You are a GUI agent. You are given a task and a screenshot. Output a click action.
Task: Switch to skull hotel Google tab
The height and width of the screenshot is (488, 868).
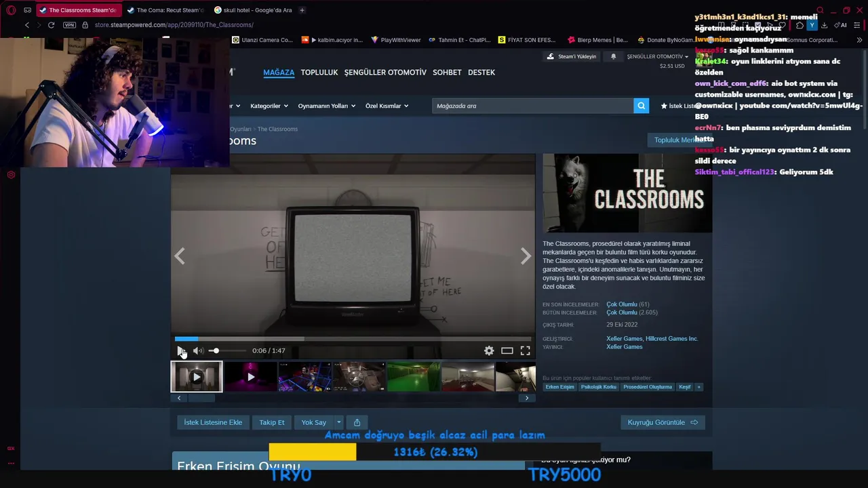pyautogui.click(x=254, y=10)
